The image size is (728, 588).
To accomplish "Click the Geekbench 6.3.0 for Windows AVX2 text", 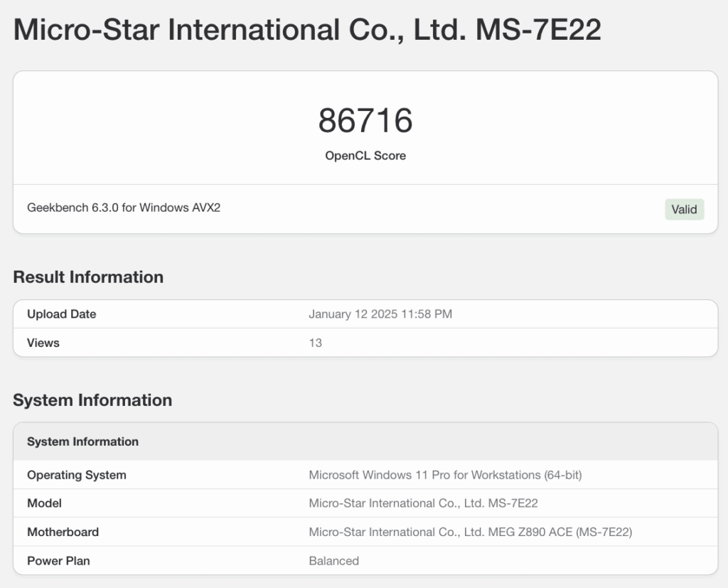I will pos(124,208).
